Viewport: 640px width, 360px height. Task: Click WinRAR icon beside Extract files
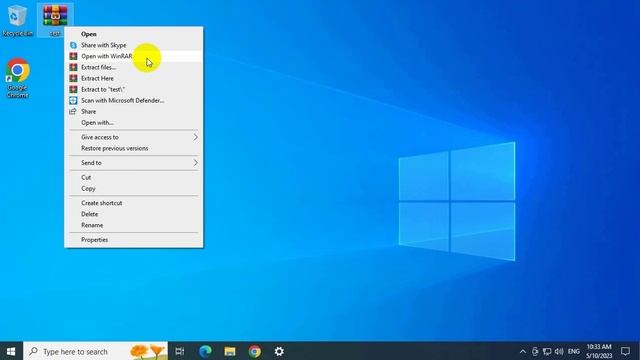tap(73, 67)
